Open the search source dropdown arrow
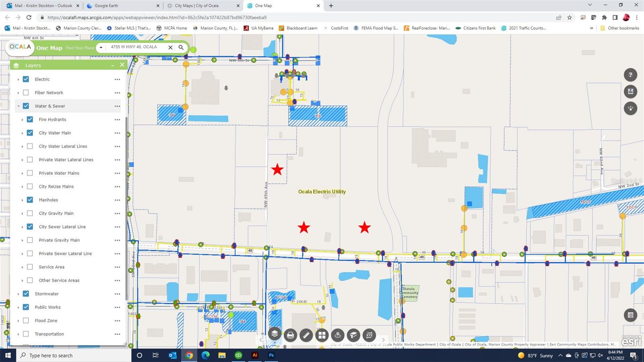The image size is (644, 362). [x=101, y=48]
